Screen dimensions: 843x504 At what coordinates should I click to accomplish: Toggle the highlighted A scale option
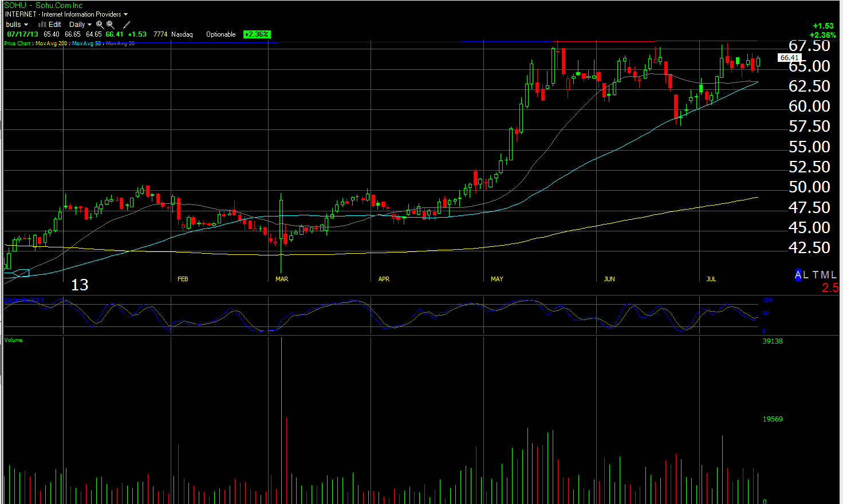tap(798, 275)
